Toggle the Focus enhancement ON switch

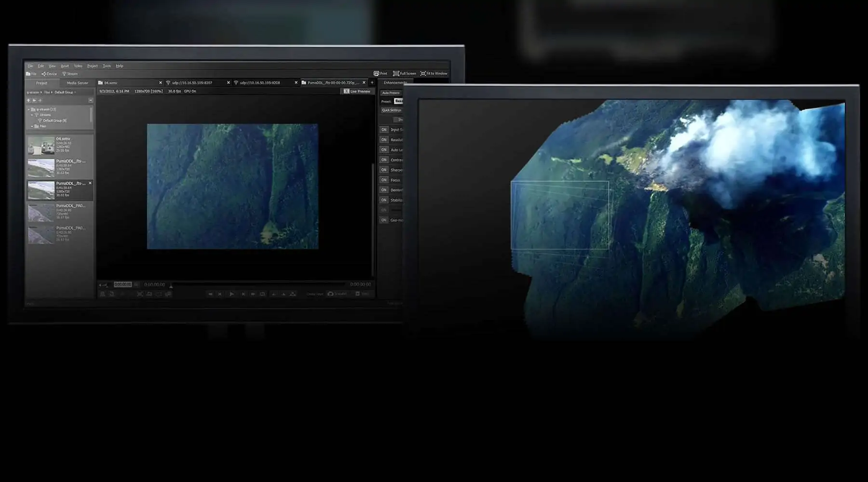tap(384, 180)
